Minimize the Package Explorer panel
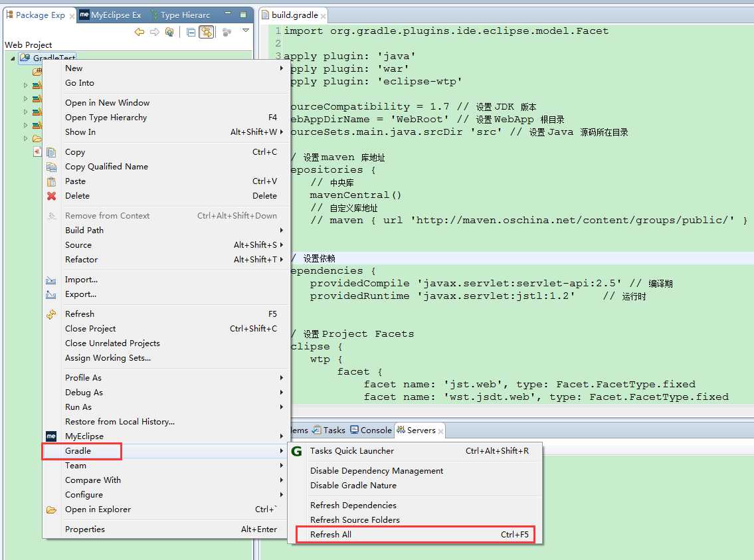Image resolution: width=754 pixels, height=560 pixels. click(x=228, y=13)
